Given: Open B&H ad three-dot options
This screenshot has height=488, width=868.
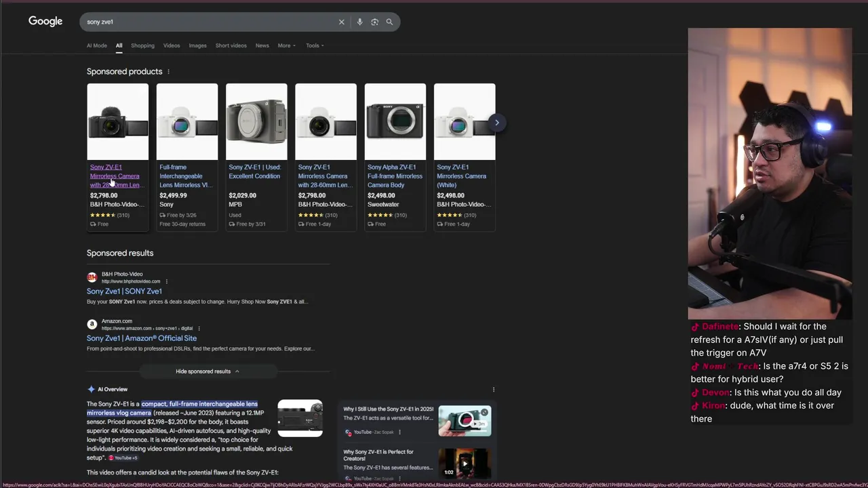Looking at the screenshot, I should 167,281.
